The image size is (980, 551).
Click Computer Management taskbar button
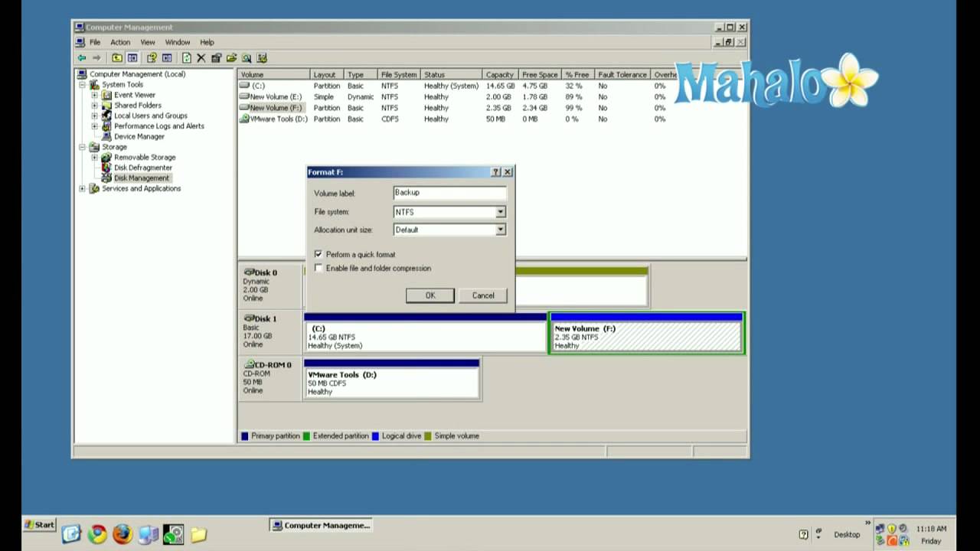tap(322, 526)
